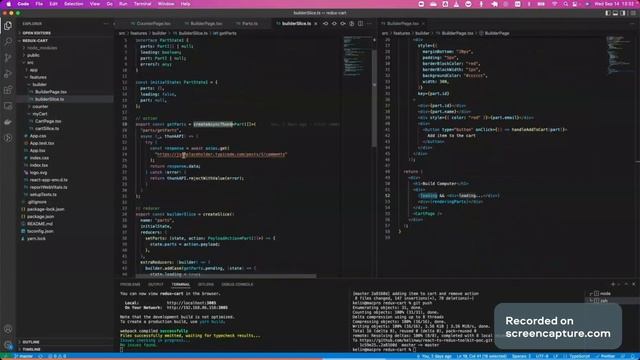Click the TypeScript language mode in status bar
Viewport: 640px width, 360px height.
(x=579, y=356)
